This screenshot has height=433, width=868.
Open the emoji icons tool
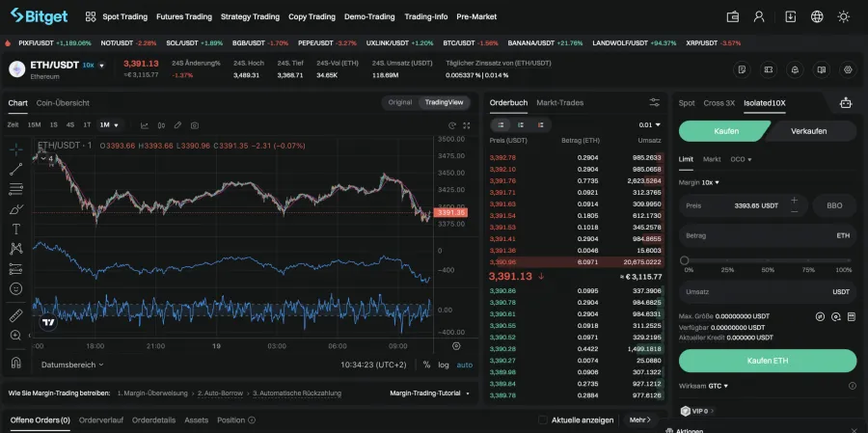[16, 289]
